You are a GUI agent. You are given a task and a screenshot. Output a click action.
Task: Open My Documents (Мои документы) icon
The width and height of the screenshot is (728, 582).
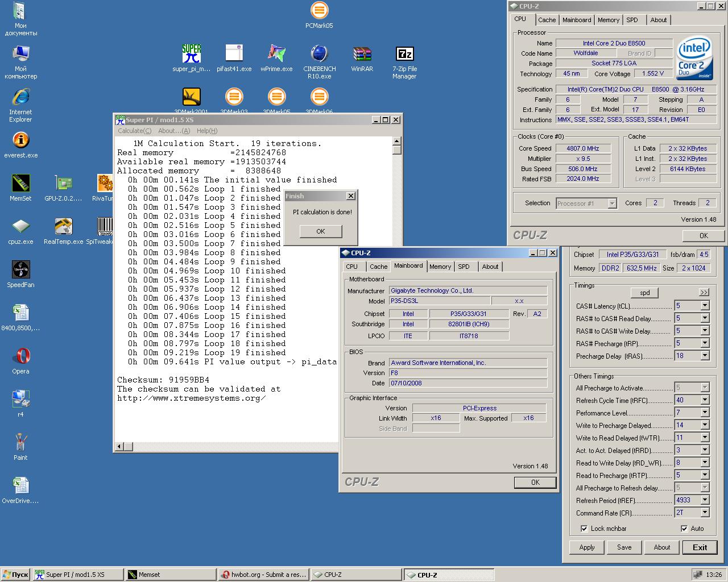click(20, 19)
